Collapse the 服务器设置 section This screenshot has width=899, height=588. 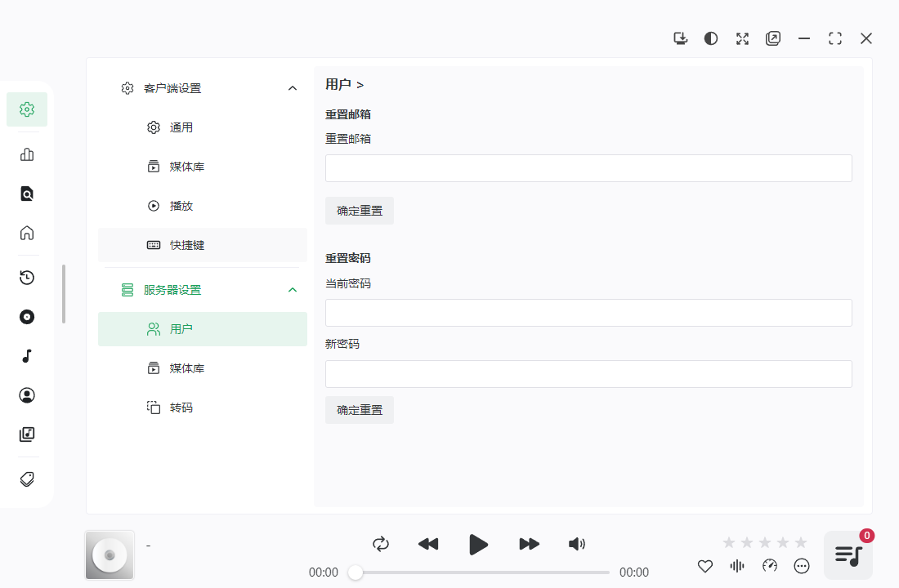click(293, 289)
